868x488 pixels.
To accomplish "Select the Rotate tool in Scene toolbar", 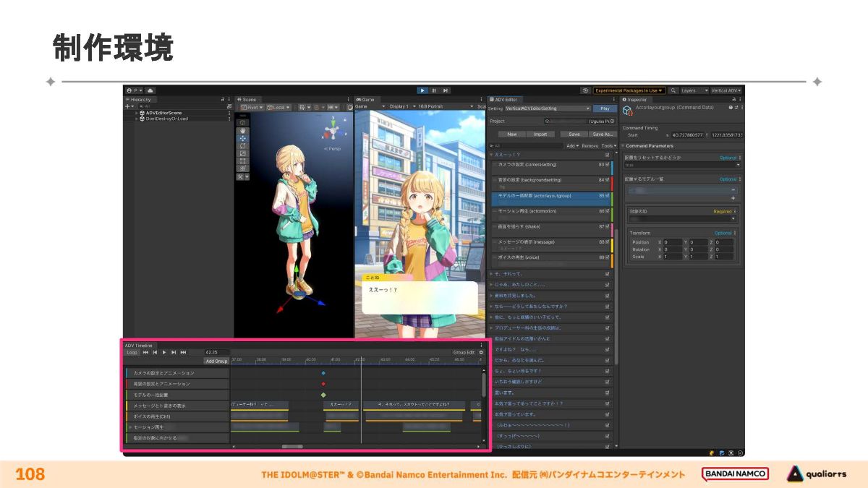I will click(x=242, y=145).
